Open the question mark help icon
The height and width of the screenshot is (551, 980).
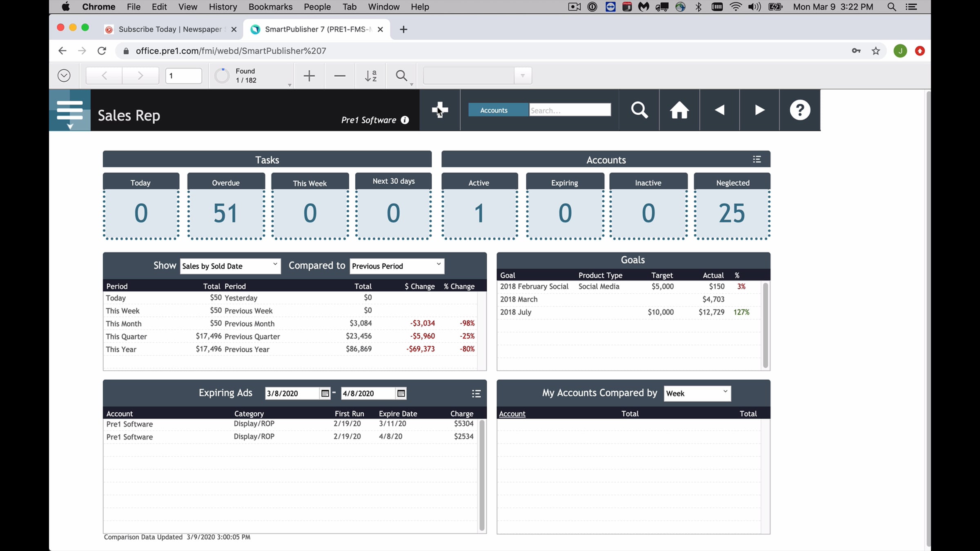[x=800, y=110]
